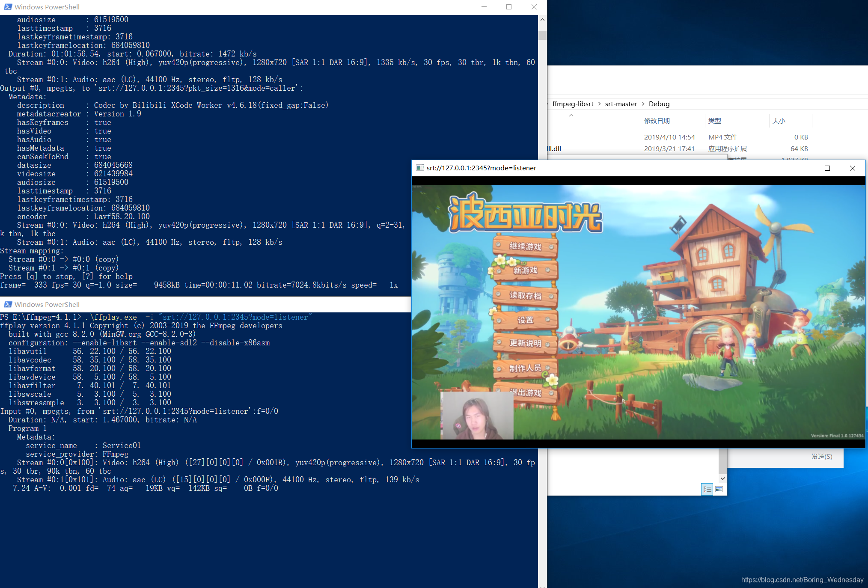Viewport: 868px width, 588px height.
Task: Click 读取存档 sign in the video
Action: point(525,295)
